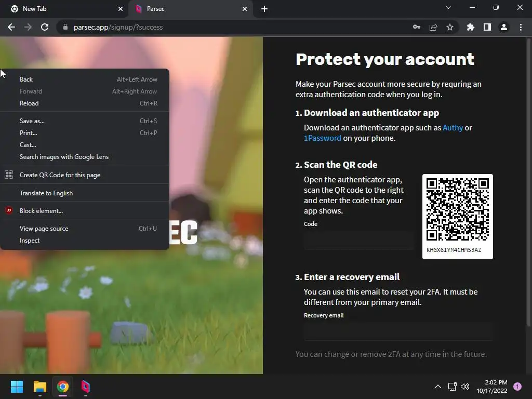Choose Create QR Code for this page
Image resolution: width=532 pixels, height=399 pixels.
tap(85, 175)
